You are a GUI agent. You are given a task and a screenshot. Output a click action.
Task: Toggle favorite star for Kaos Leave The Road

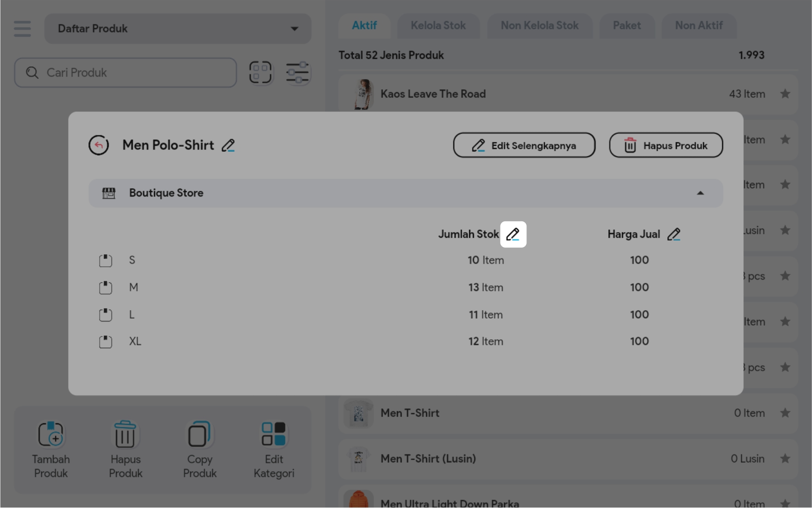coord(785,94)
